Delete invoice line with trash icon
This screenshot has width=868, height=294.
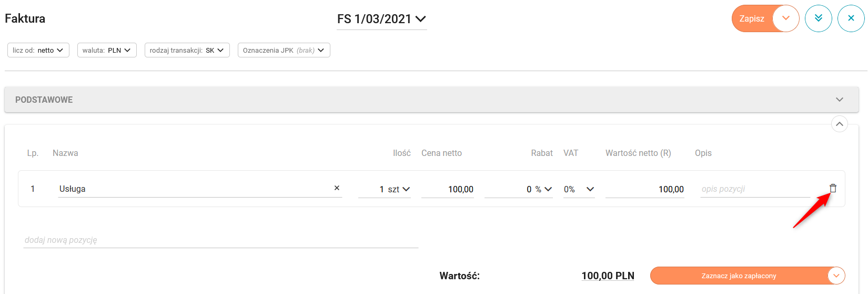pyautogui.click(x=833, y=188)
